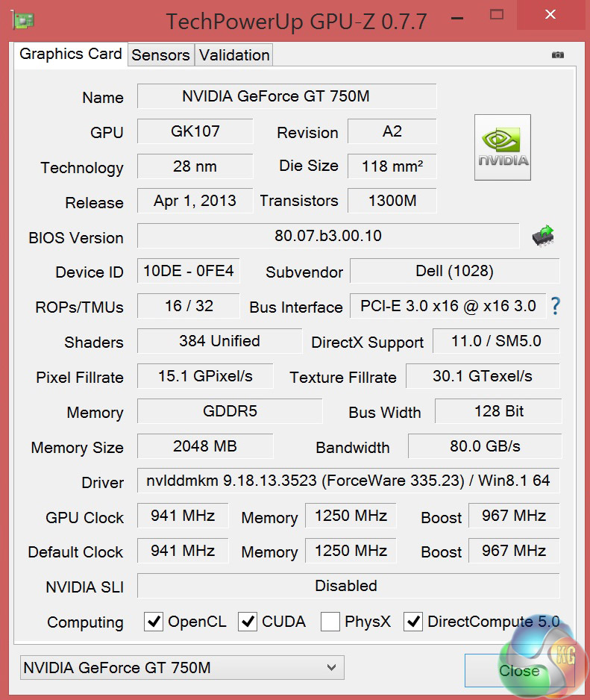Click the NVIDIA SLI field Disabled

coord(348,586)
